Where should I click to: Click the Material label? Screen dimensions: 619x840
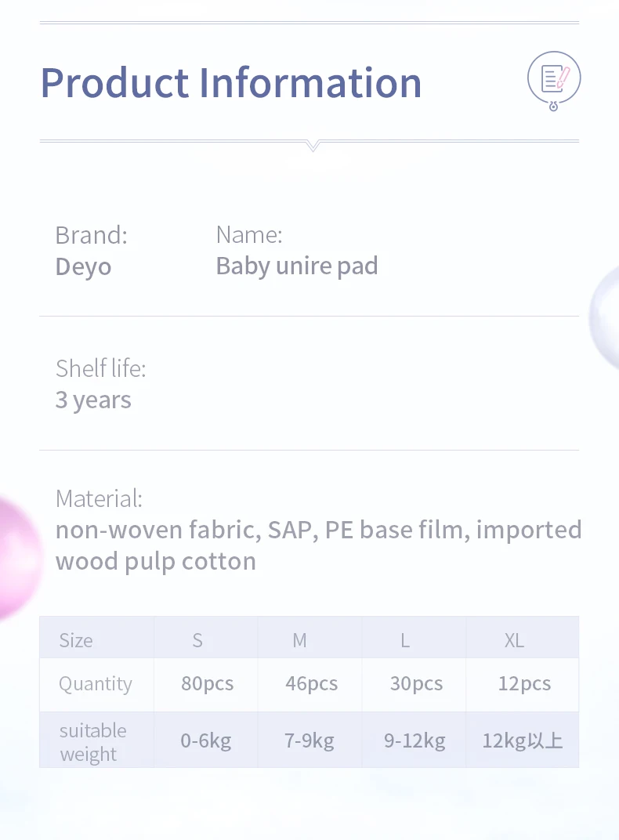[x=99, y=498]
